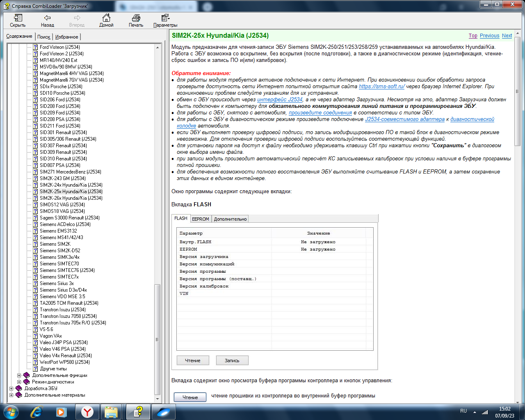Click the Назад (Back) arrow icon
The image size is (525, 420).
(x=47, y=18)
